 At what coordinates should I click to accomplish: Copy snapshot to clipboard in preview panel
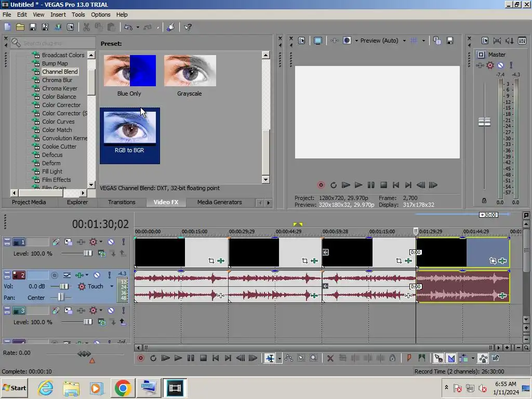(437, 41)
